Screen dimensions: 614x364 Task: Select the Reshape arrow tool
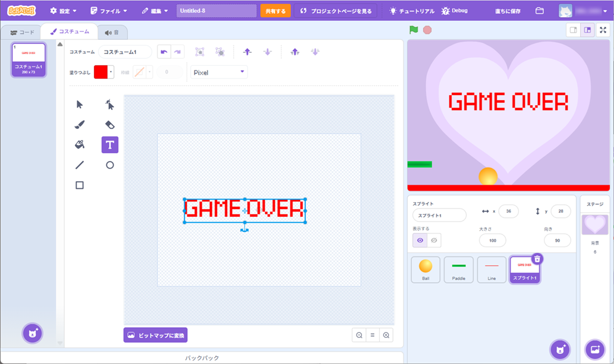pyautogui.click(x=109, y=105)
